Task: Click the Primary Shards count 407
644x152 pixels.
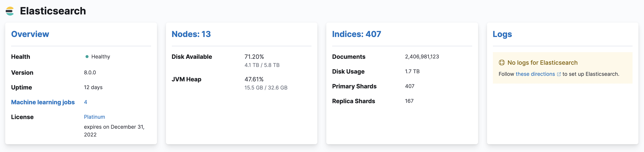Action: pos(410,86)
